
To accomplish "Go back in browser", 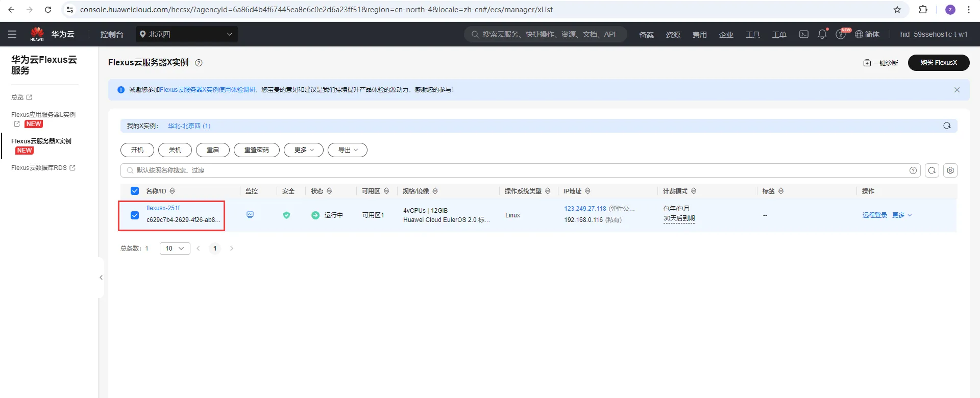I will [x=11, y=10].
